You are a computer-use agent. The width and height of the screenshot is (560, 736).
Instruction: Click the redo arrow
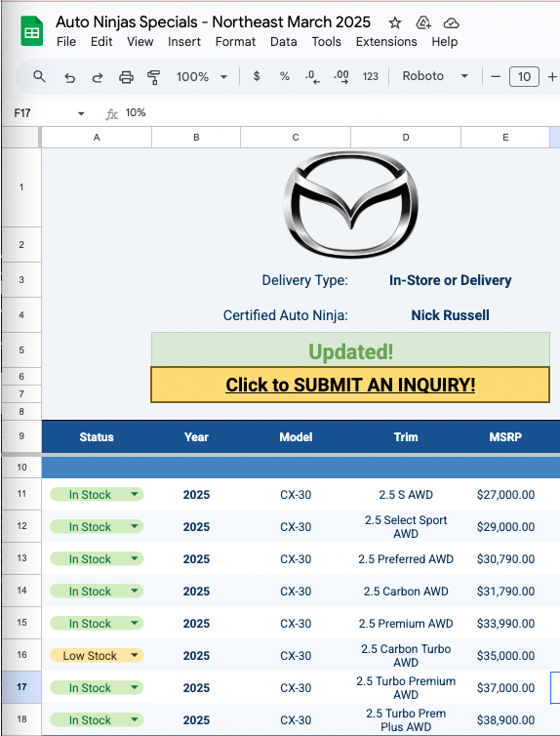coord(98,76)
